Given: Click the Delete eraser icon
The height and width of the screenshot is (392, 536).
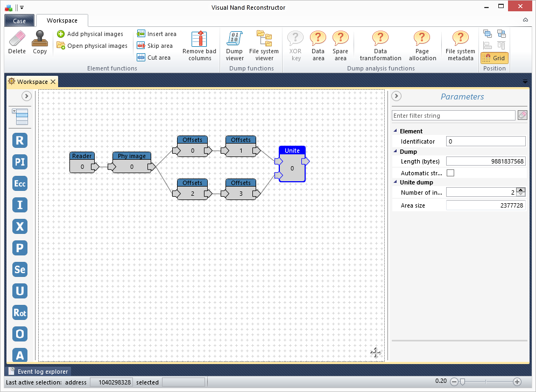Looking at the screenshot, I should [17, 38].
